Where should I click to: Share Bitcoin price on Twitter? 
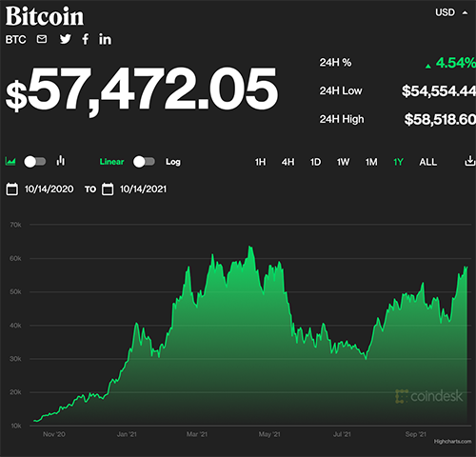point(66,39)
